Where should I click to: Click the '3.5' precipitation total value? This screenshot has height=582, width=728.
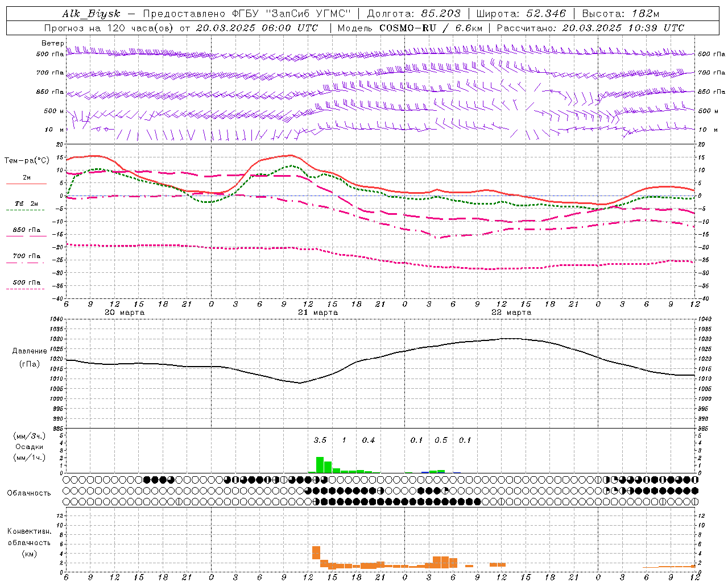(320, 440)
